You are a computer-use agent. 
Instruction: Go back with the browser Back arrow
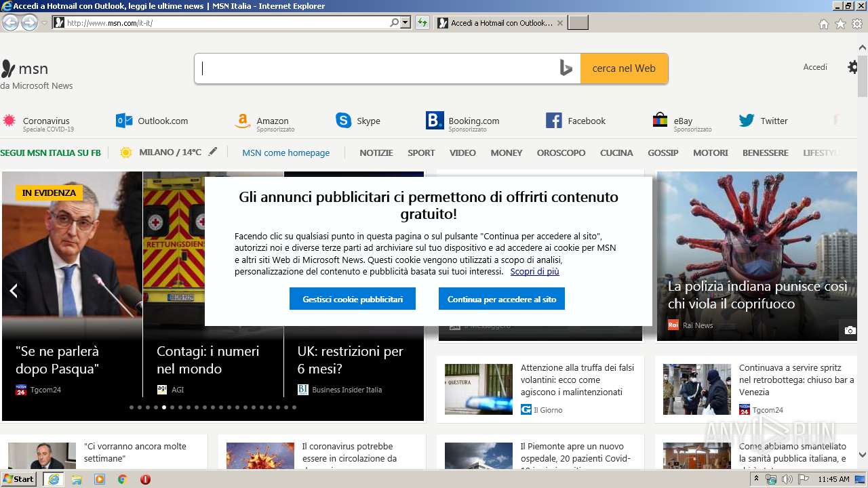pyautogui.click(x=10, y=22)
